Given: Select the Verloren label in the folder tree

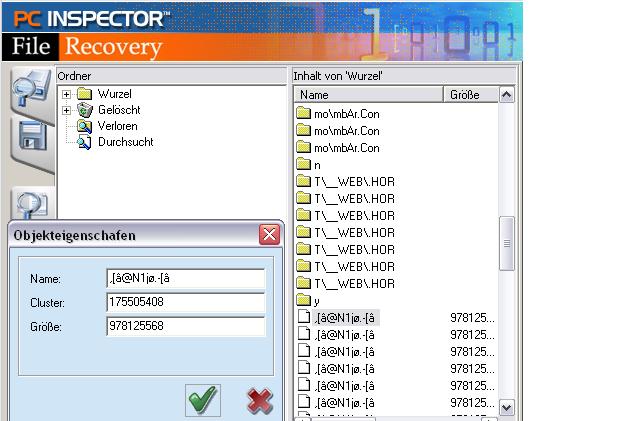Looking at the screenshot, I should [118, 126].
